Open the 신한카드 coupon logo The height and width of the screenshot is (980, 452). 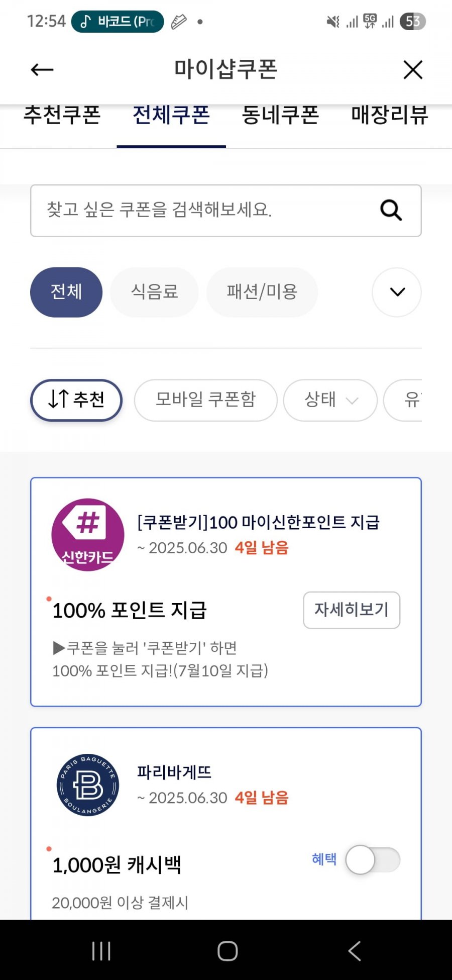88,535
